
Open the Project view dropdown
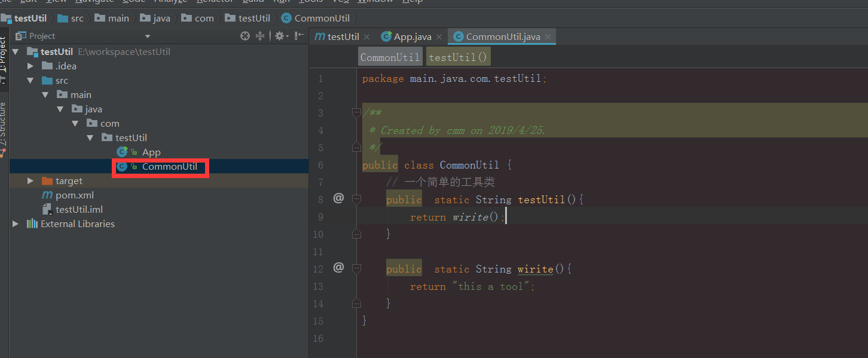(147, 36)
